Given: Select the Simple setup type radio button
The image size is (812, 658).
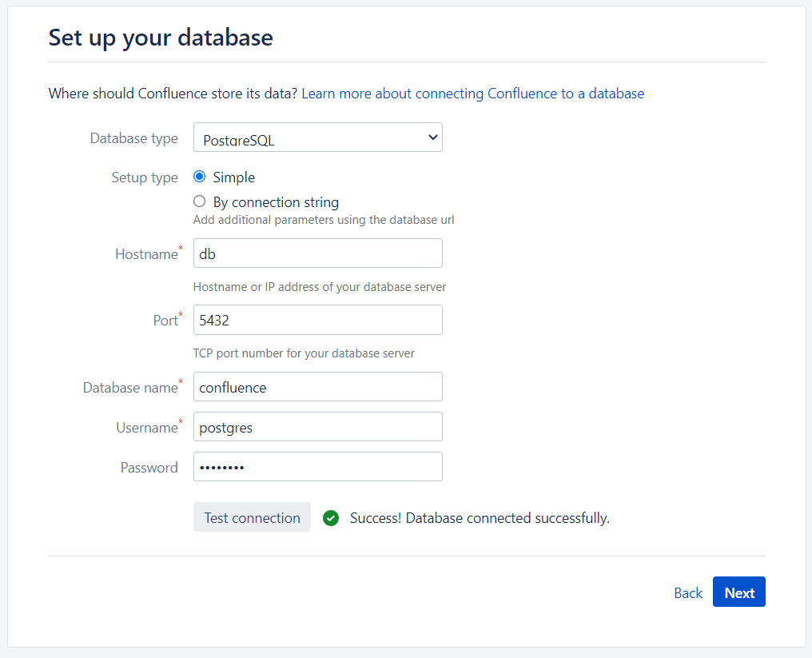Looking at the screenshot, I should pyautogui.click(x=199, y=177).
